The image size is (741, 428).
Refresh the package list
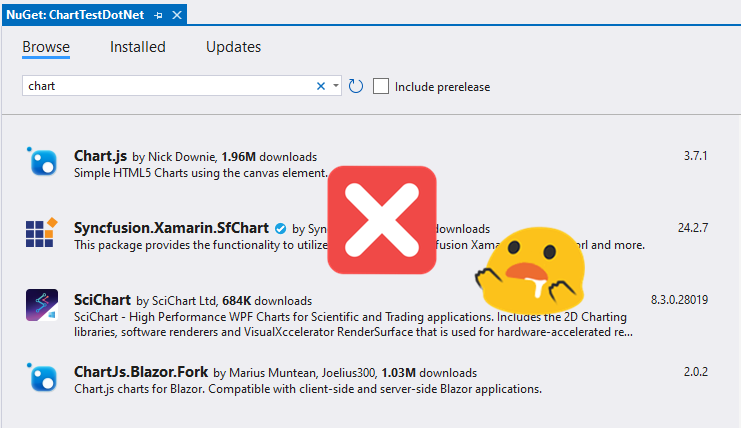[x=356, y=86]
